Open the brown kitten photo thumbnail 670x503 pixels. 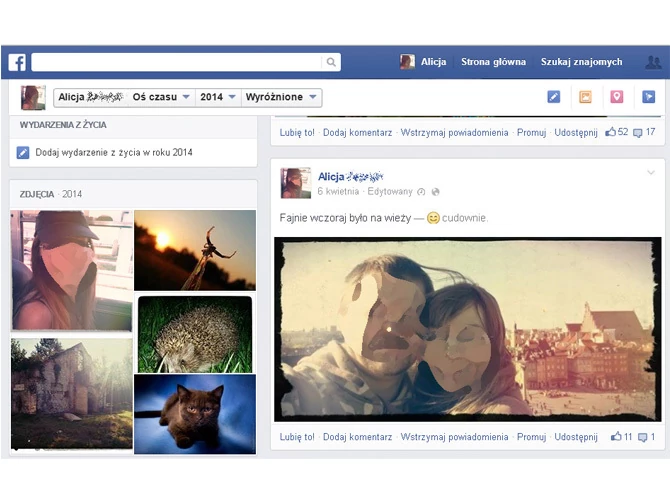coord(195,414)
